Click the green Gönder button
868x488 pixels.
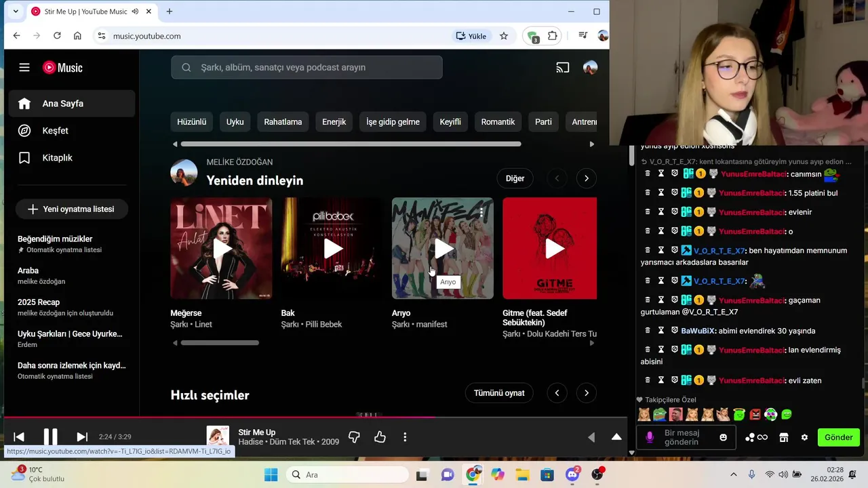839,438
